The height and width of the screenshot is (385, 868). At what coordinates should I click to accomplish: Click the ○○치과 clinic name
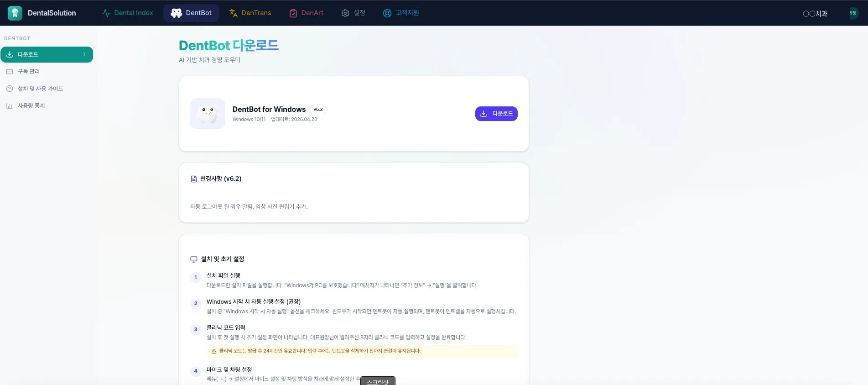(x=815, y=14)
